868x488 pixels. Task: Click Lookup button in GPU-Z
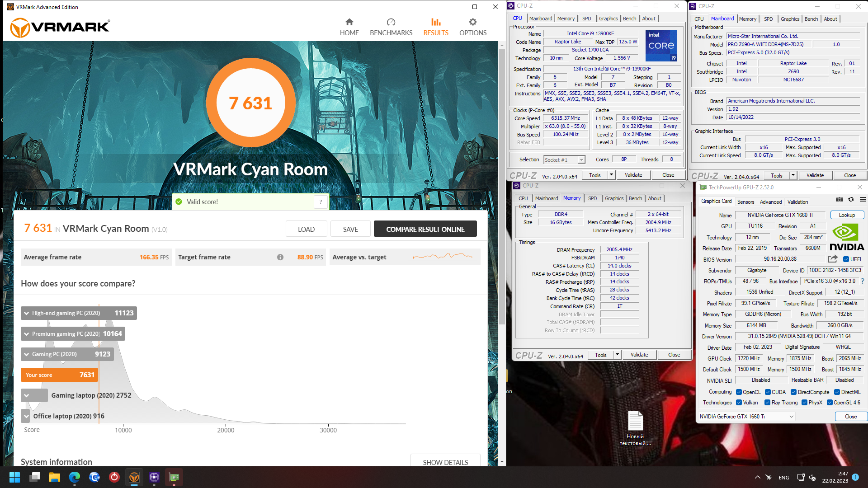click(847, 215)
